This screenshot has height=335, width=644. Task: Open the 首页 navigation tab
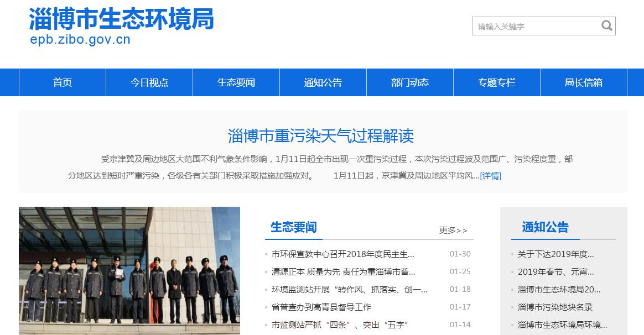point(63,82)
